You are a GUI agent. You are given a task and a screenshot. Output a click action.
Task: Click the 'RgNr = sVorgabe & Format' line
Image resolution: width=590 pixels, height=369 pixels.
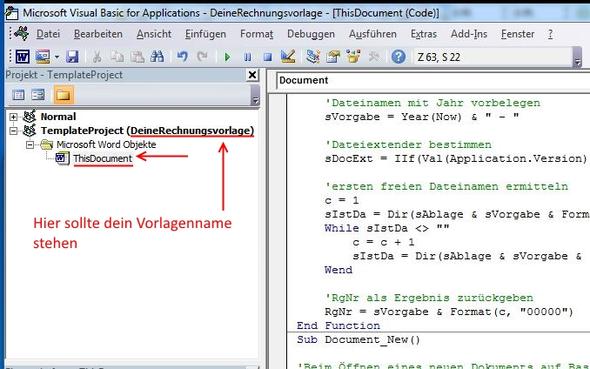pyautogui.click(x=449, y=312)
